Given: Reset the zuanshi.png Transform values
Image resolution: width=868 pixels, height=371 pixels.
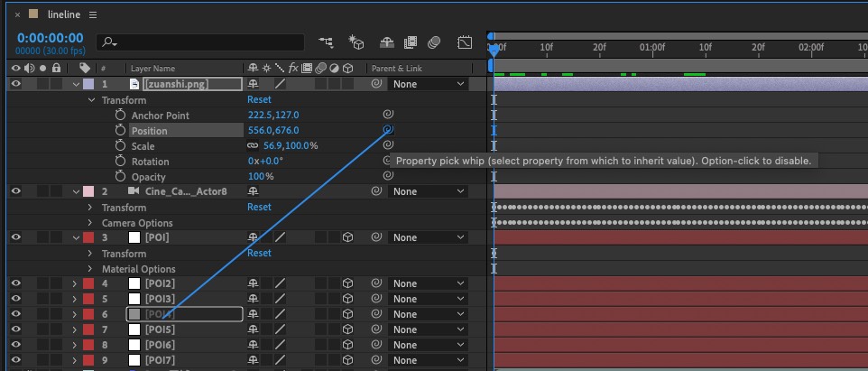Looking at the screenshot, I should (259, 100).
